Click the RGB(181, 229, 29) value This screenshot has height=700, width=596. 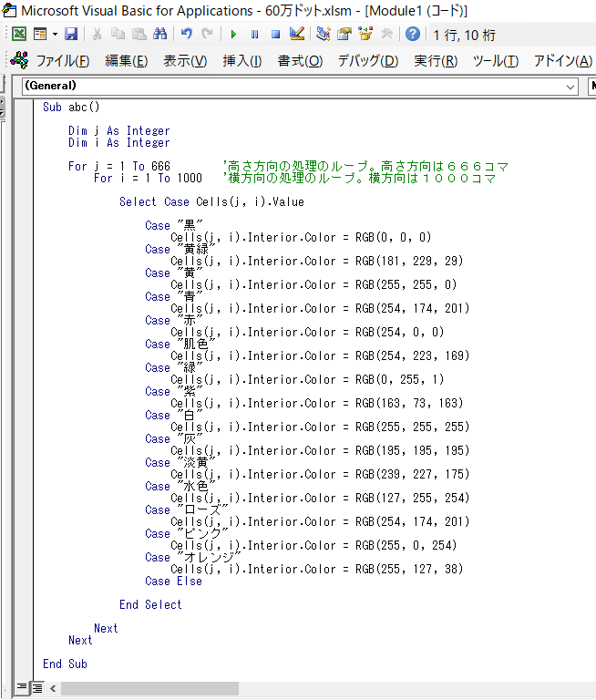coord(409,262)
